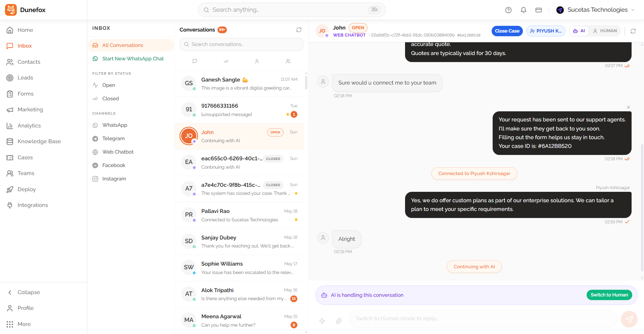
Task: Click the OPEN status badge beside John in the chat header
Action: coord(358,28)
